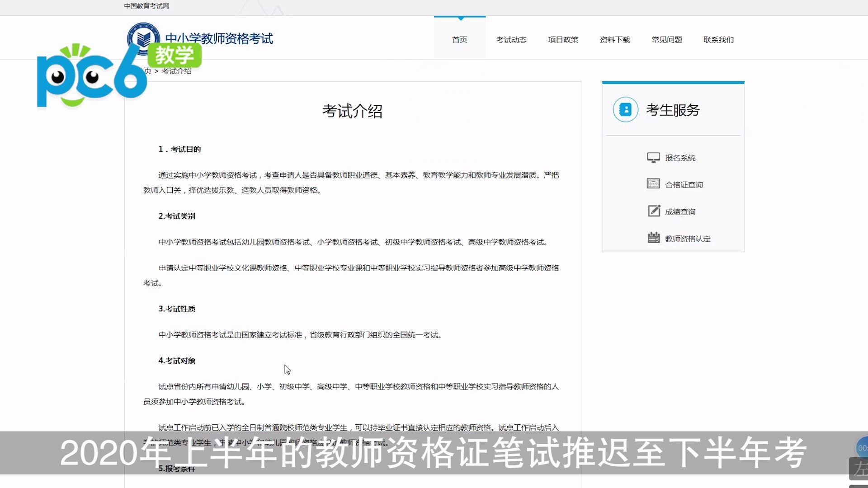
Task: Open the 考试动态 menu item
Action: pyautogui.click(x=511, y=40)
